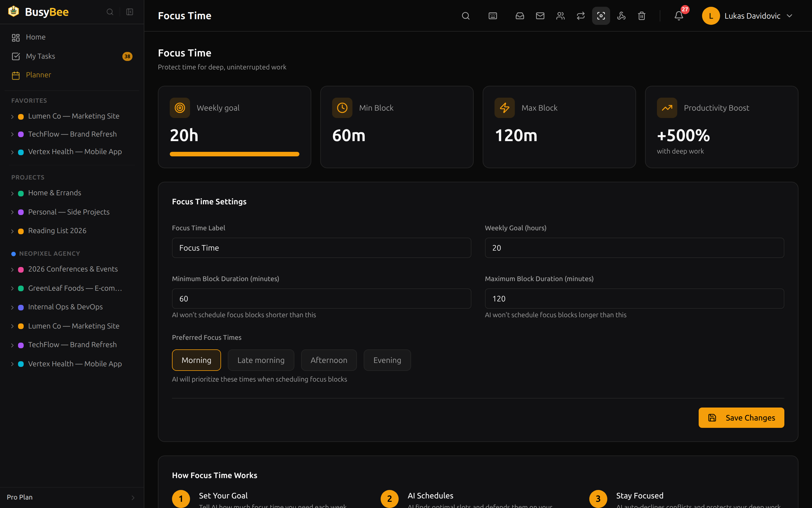Open the webhook integrations icon
812x508 pixels.
621,16
